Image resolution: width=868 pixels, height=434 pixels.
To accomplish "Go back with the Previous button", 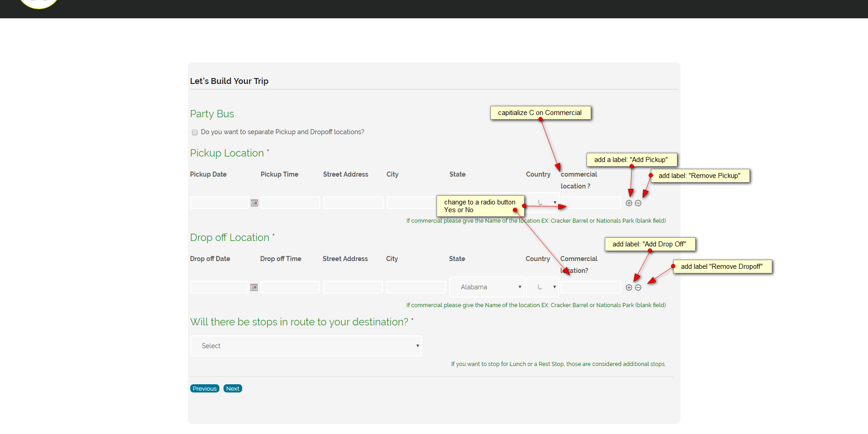I will (205, 389).
